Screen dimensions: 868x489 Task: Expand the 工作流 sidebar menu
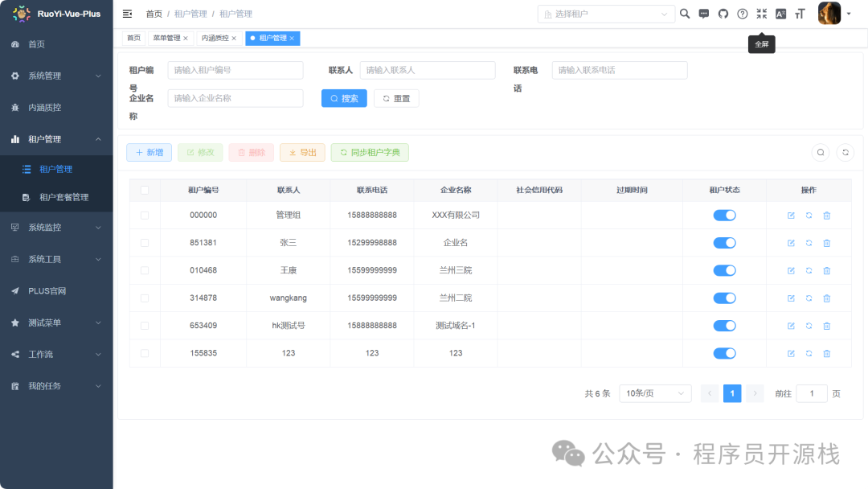tap(56, 355)
